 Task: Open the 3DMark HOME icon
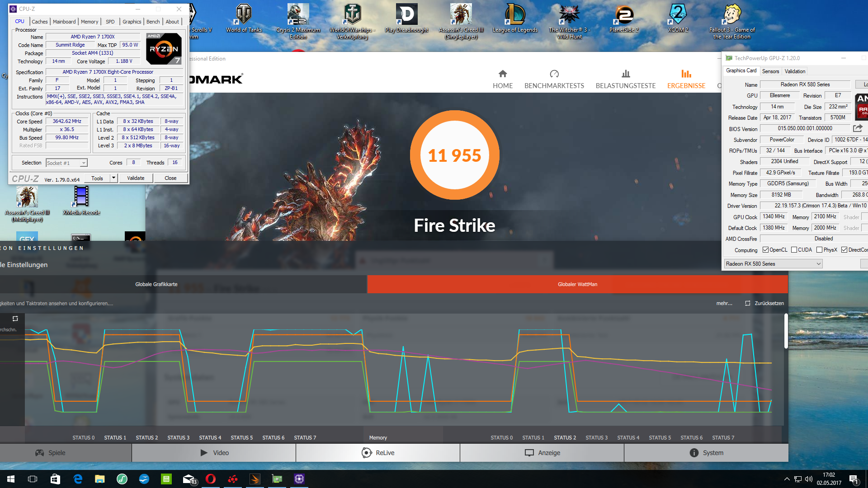point(502,74)
